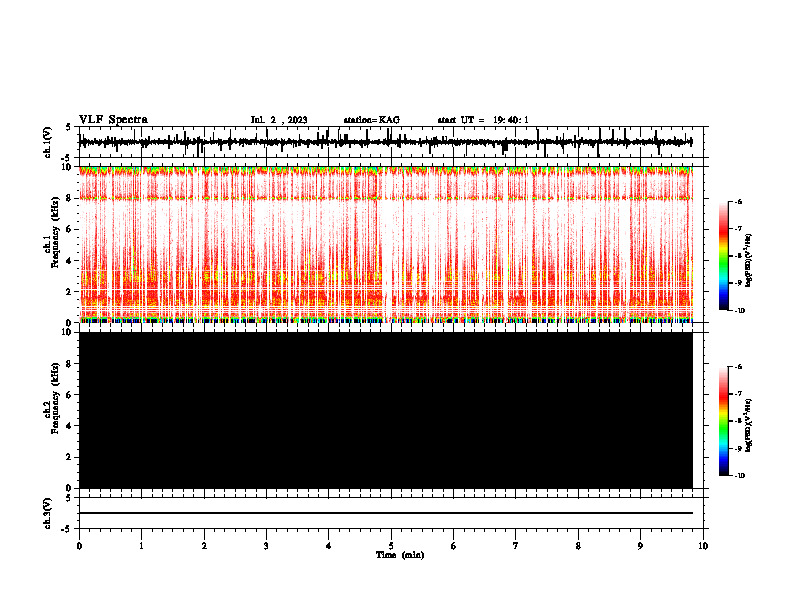Click time axis tick label '2'
Viewport: 792px width, 612px height.
click(204, 546)
